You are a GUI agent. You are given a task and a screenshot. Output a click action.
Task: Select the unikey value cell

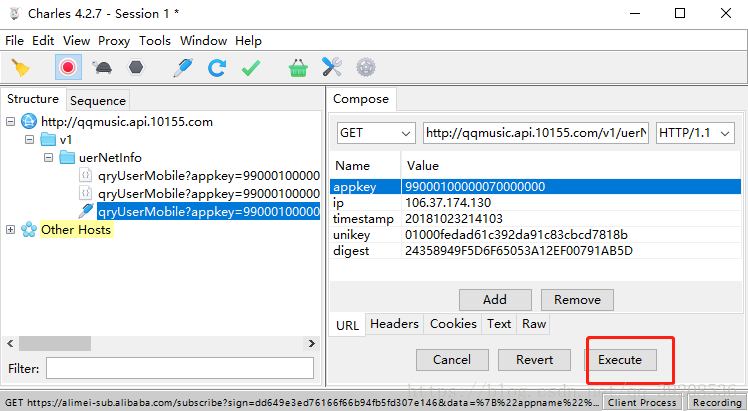point(571,235)
